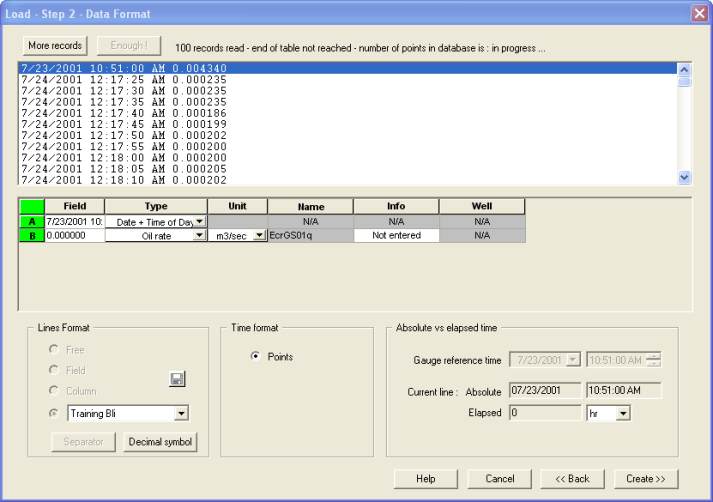This screenshot has width=713, height=502.
Task: Click the Elapsed time input field
Action: [543, 412]
